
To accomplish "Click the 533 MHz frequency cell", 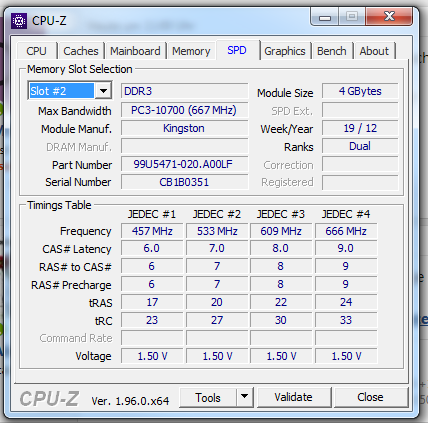I will pos(217,231).
